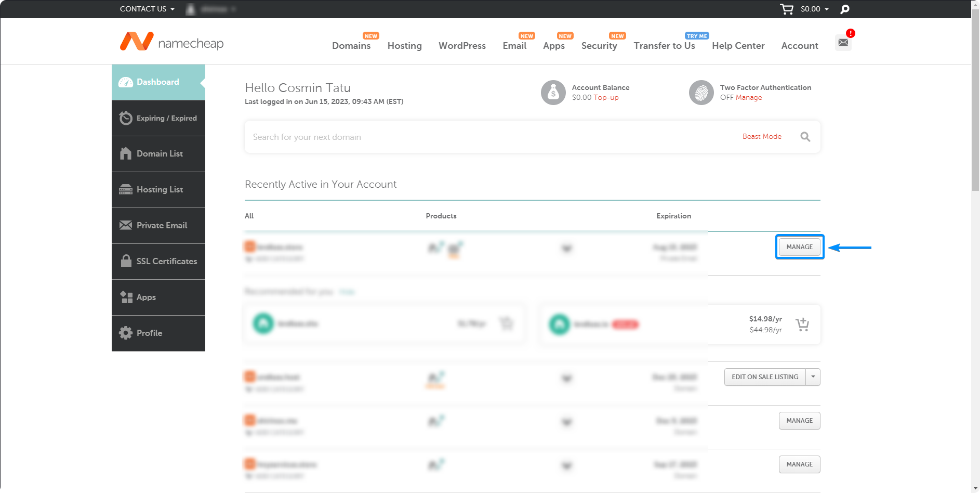Open Dashboard in the sidebar

click(x=158, y=82)
